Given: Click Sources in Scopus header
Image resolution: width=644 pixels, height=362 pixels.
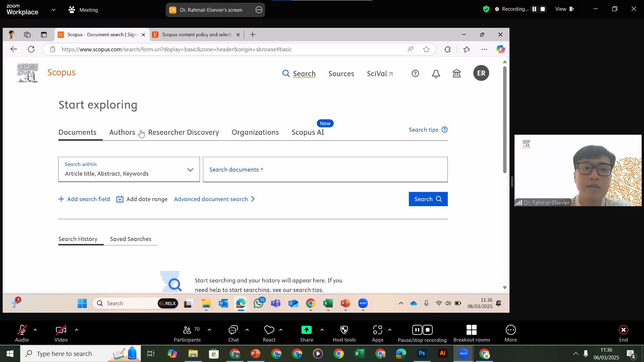Looking at the screenshot, I should click(x=341, y=74).
